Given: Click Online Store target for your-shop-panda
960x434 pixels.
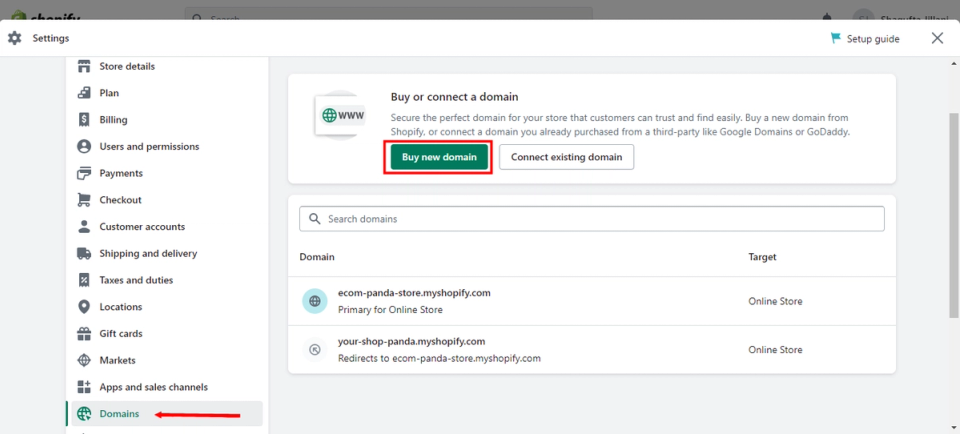Looking at the screenshot, I should click(775, 350).
